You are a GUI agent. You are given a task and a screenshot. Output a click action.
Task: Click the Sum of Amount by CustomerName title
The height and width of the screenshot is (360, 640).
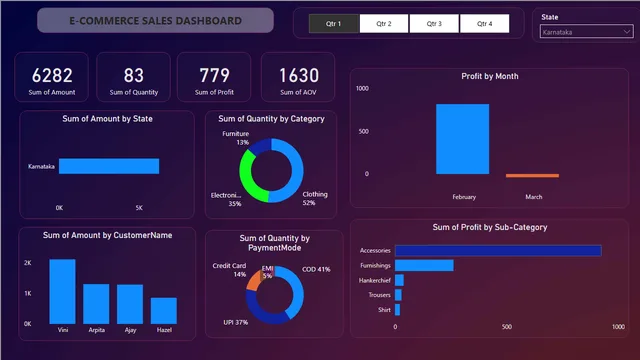[107, 235]
